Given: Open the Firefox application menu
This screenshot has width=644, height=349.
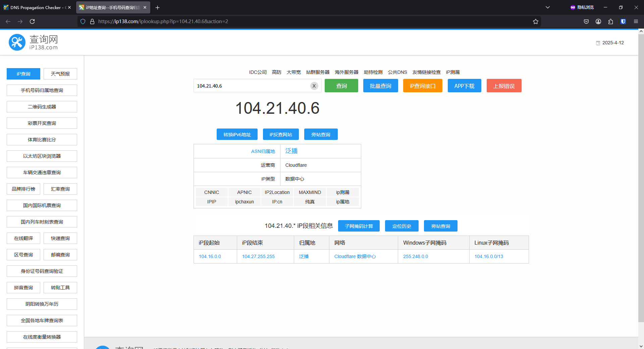Looking at the screenshot, I should 636,21.
